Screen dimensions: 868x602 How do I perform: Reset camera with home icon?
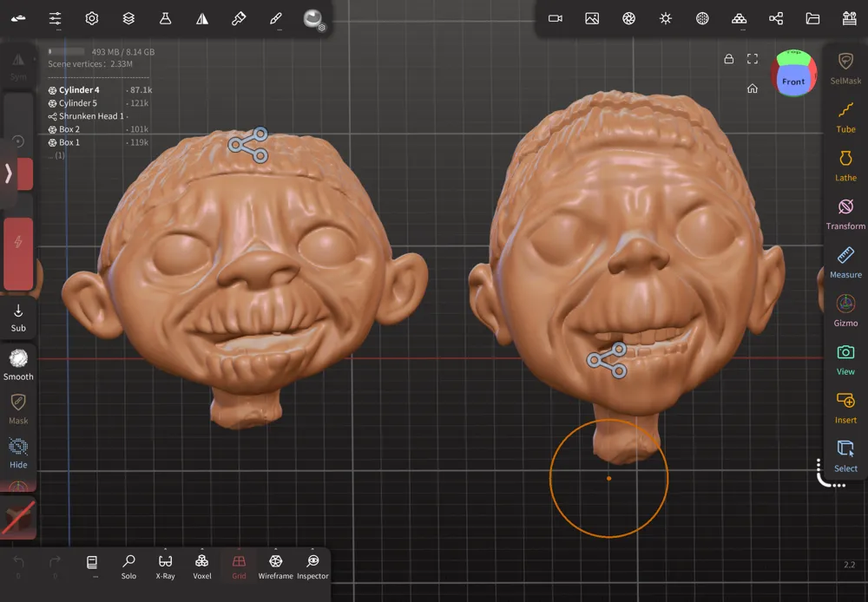click(x=753, y=88)
